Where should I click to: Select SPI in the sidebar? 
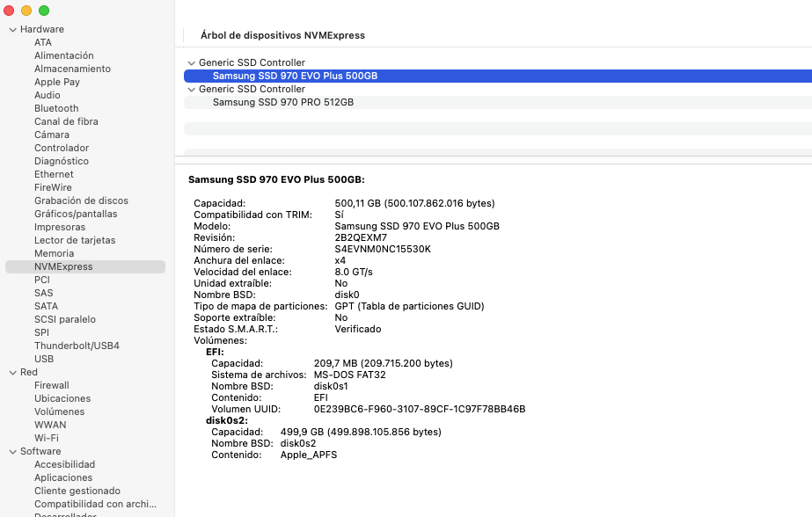(x=41, y=332)
